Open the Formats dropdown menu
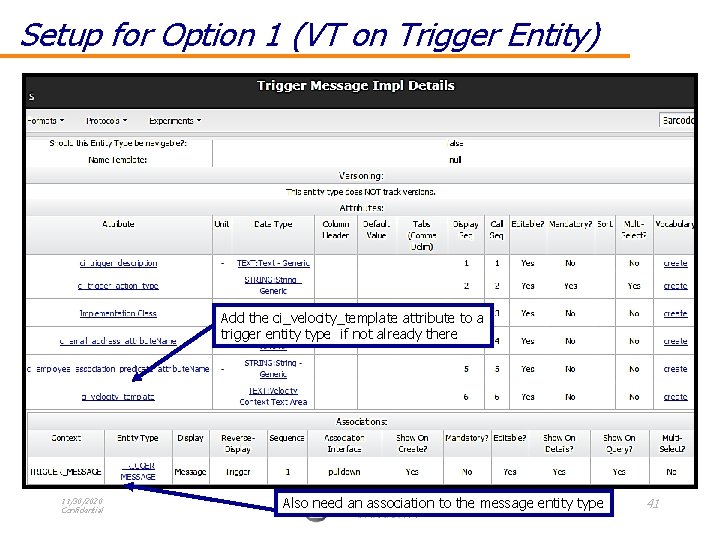Image resolution: width=720 pixels, height=540 pixels. point(45,121)
